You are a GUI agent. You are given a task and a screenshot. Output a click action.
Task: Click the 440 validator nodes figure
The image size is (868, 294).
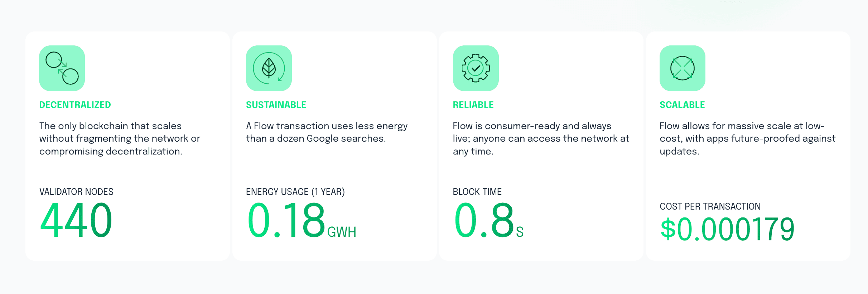pos(76,220)
